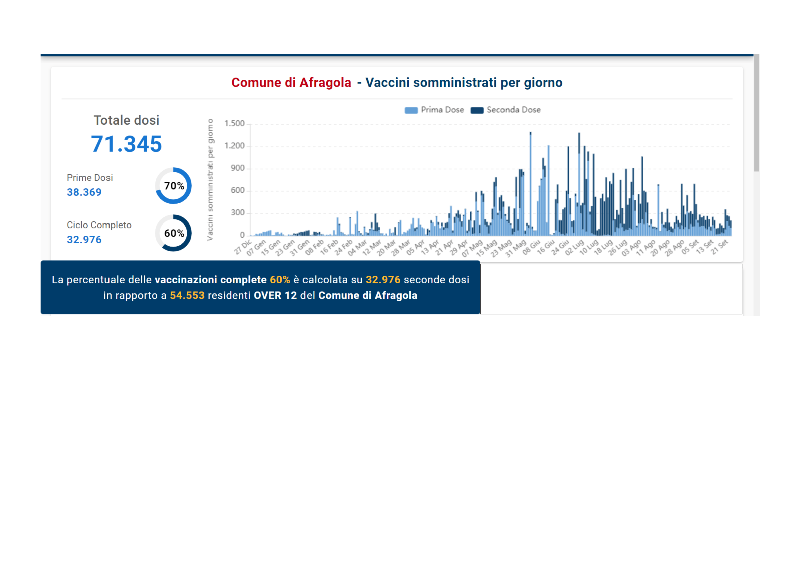The height and width of the screenshot is (566, 800).
Task: Click the '21 Set' x-axis date label
Action: click(720, 247)
